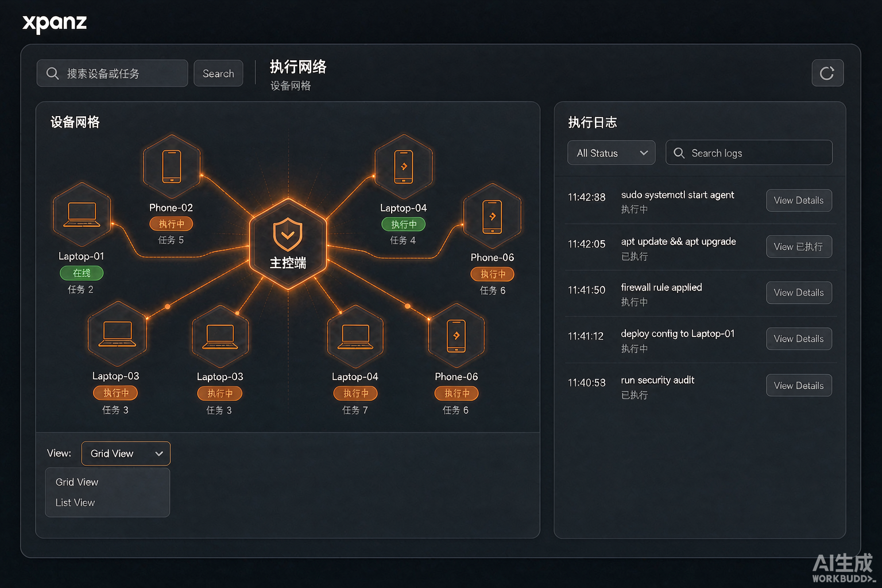Click the Laptop-04 laptop icon with 任务 7
The height and width of the screenshot is (588, 882).
355,336
